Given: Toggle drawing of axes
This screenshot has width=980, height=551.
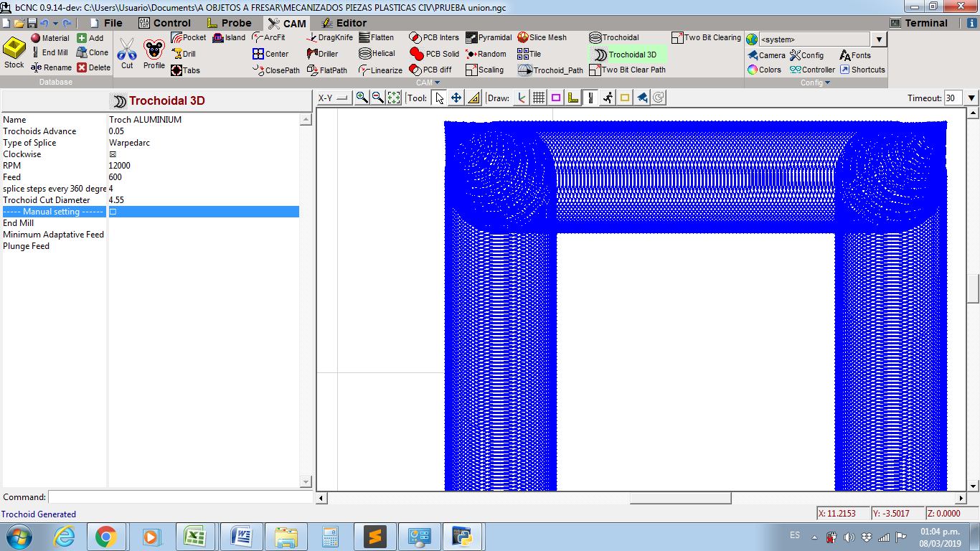Looking at the screenshot, I should click(522, 98).
